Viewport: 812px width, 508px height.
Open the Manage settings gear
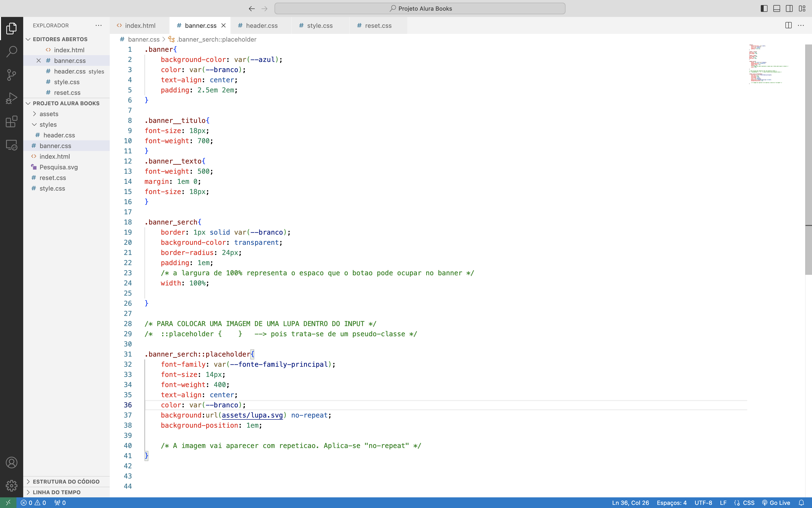pyautogui.click(x=11, y=486)
